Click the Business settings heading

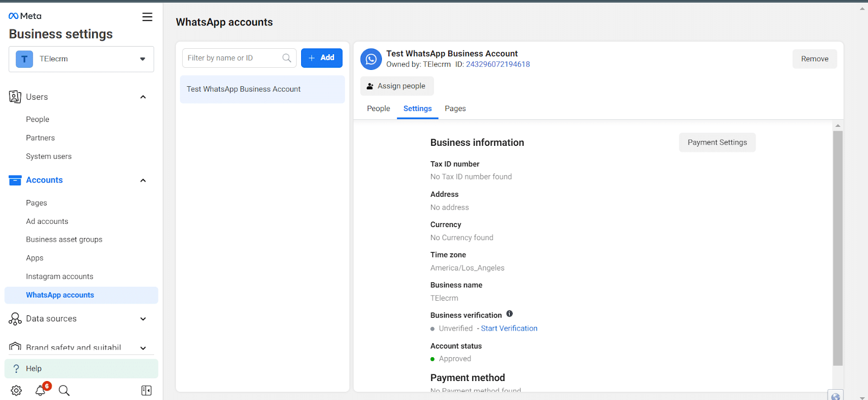[61, 34]
